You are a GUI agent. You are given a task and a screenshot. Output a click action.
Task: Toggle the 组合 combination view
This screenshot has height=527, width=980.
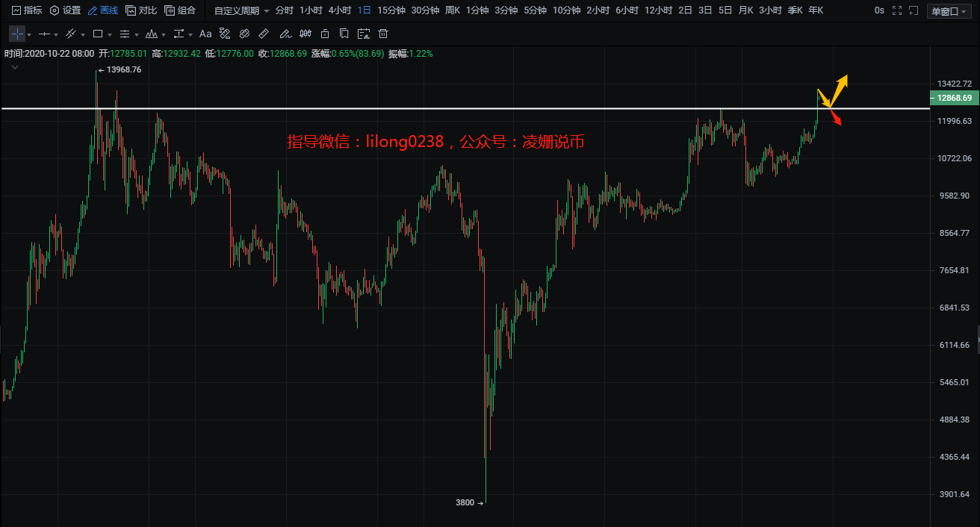(180, 10)
